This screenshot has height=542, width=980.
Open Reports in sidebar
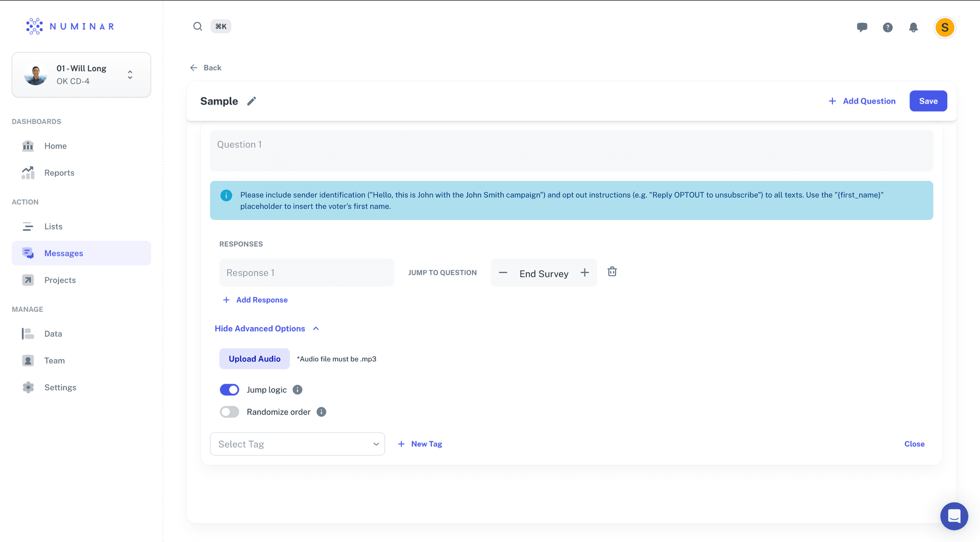coord(81,173)
